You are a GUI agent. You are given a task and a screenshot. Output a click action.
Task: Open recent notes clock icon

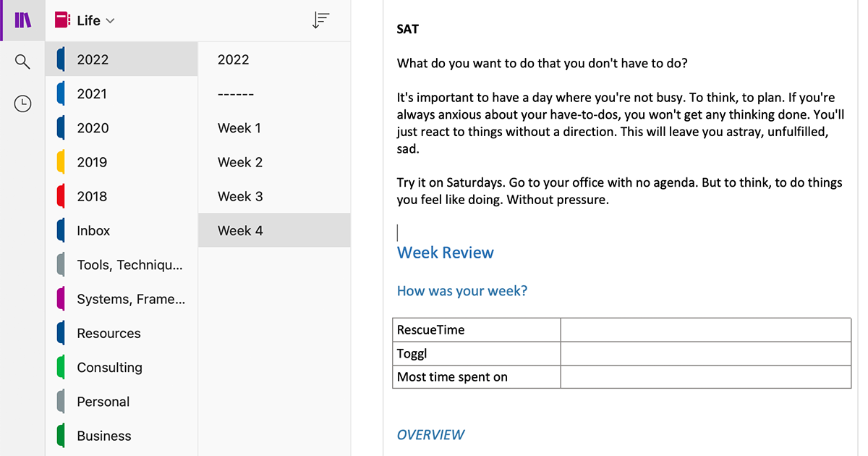(x=23, y=104)
